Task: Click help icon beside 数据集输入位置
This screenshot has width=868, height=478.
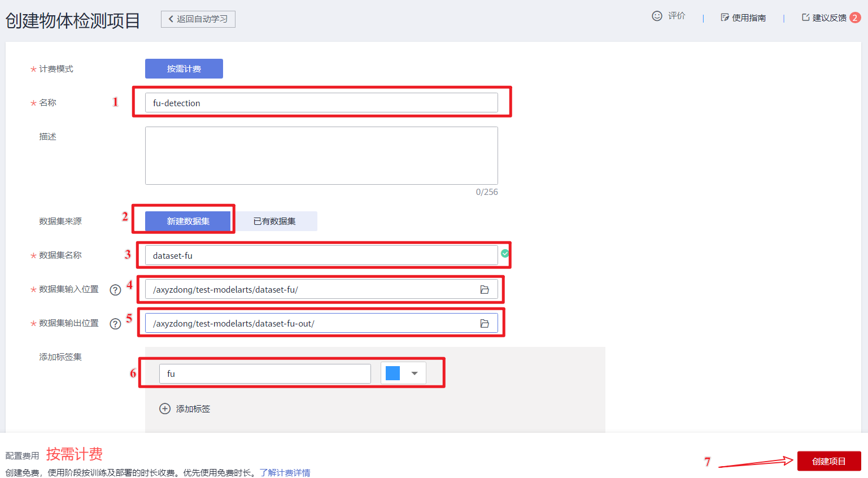Action: 115,290
